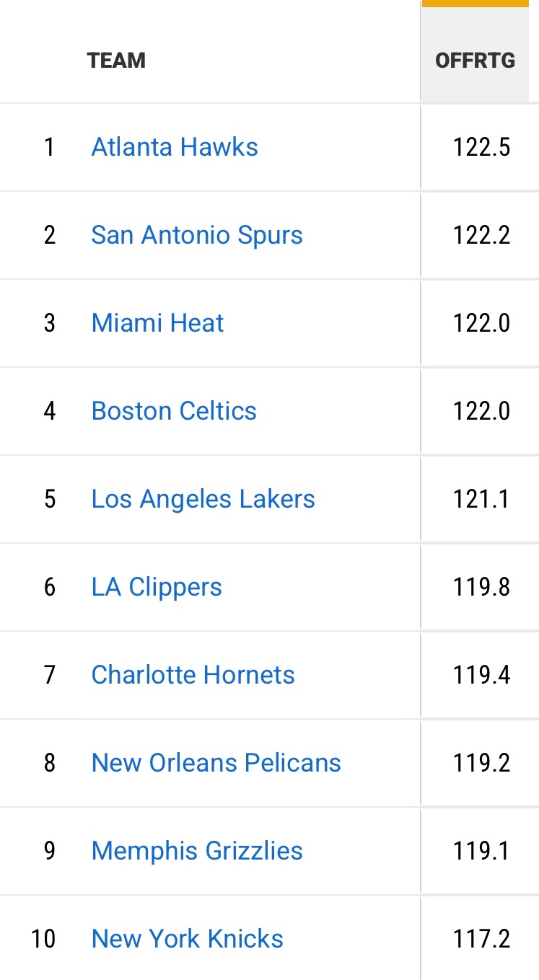Open the New Orleans Pelicans link
The width and height of the screenshot is (539, 980).
(x=216, y=763)
